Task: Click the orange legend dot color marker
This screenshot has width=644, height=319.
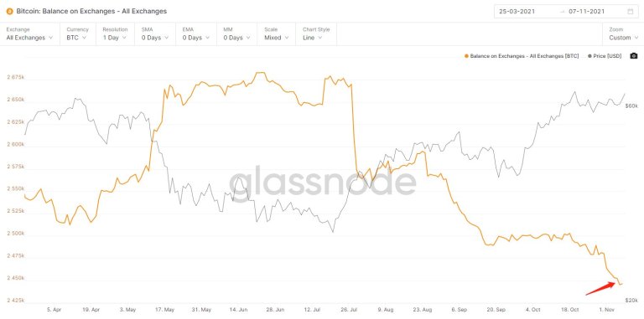Action: point(466,56)
